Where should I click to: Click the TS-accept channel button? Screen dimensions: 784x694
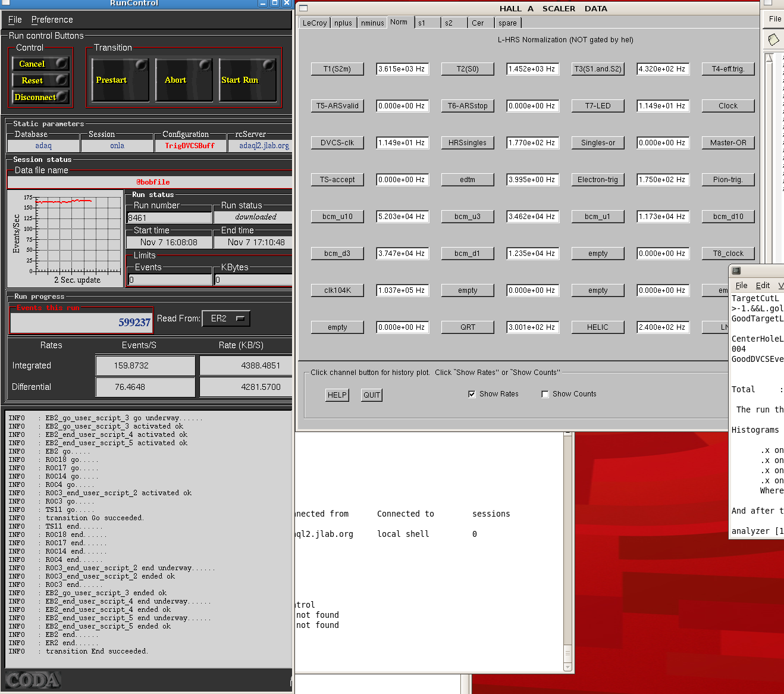(x=337, y=180)
